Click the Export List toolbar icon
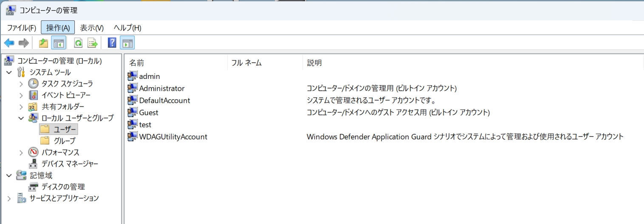This screenshot has height=224, width=644. click(x=93, y=43)
